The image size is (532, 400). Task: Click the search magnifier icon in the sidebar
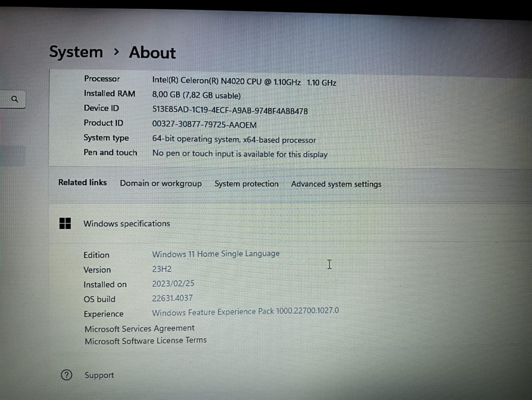click(15, 99)
